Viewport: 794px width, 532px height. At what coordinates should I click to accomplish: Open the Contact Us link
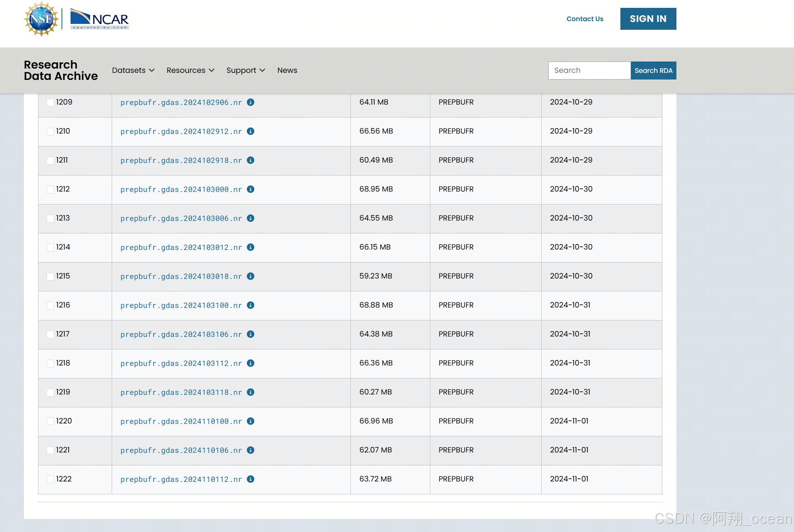585,19
